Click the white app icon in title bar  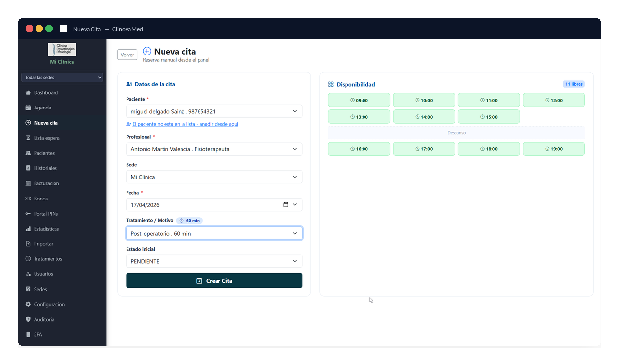click(x=63, y=29)
